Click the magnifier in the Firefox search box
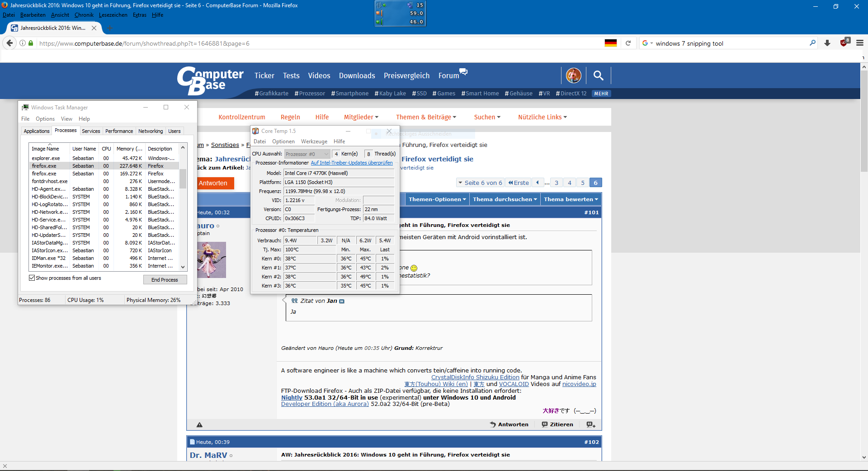 (x=812, y=43)
